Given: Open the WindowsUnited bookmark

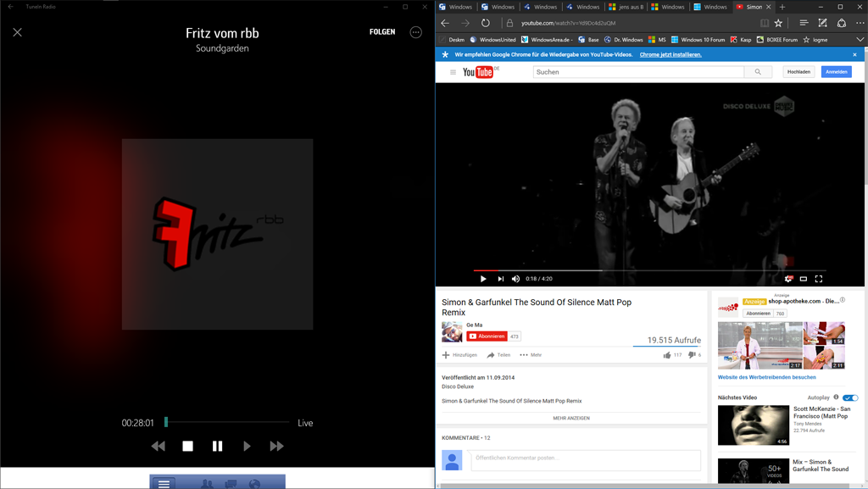Looking at the screenshot, I should tap(492, 40).
